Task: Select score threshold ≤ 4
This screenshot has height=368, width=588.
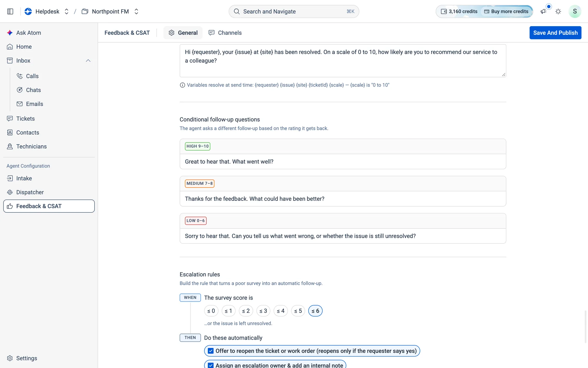Action: 280,311
